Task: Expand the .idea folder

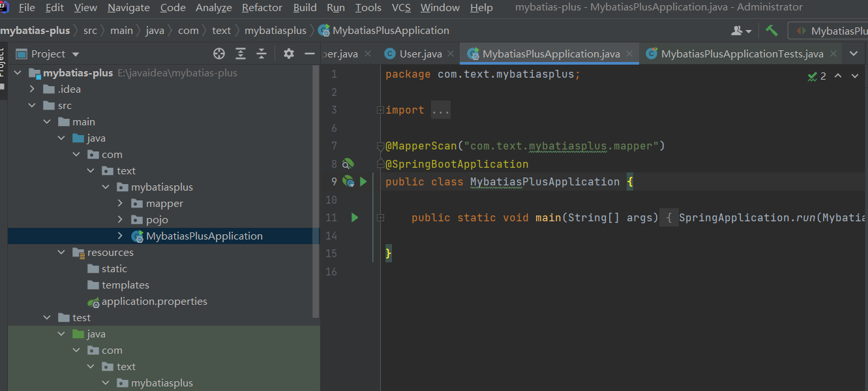Action: pos(32,89)
